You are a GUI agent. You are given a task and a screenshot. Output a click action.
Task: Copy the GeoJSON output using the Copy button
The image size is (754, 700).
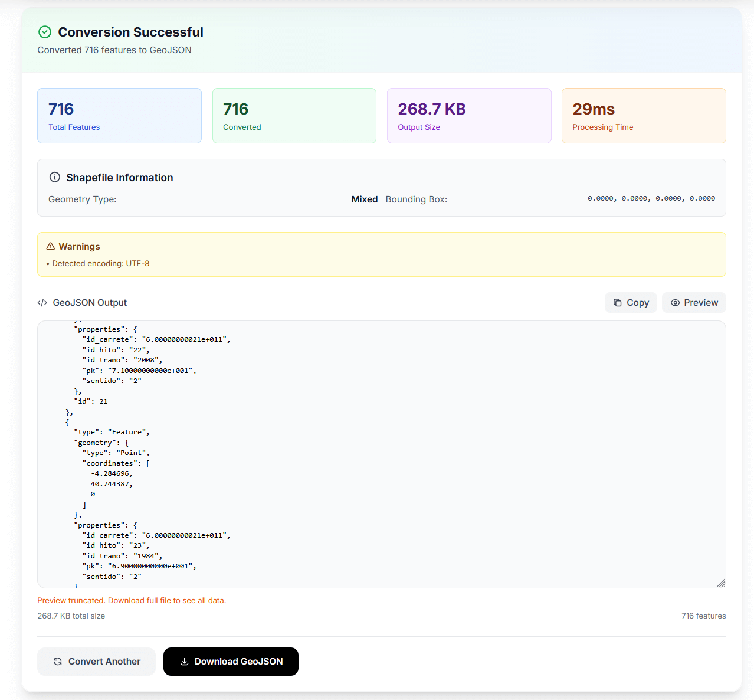[x=631, y=302]
